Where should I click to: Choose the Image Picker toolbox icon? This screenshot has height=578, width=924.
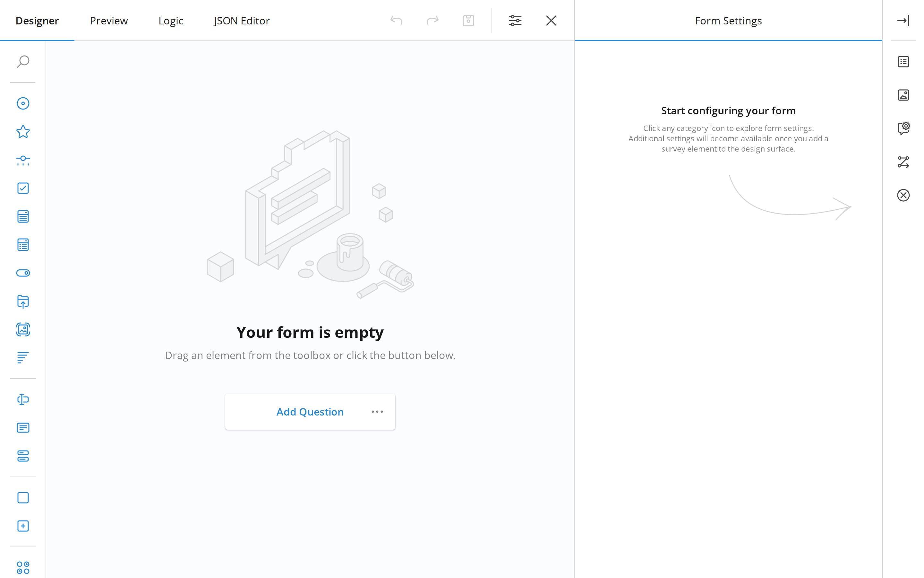click(23, 329)
